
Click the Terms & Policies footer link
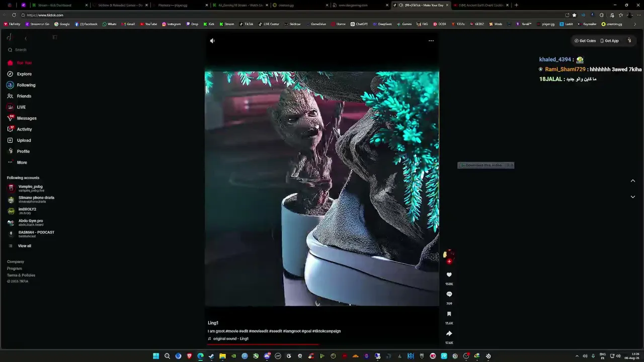tap(21, 275)
